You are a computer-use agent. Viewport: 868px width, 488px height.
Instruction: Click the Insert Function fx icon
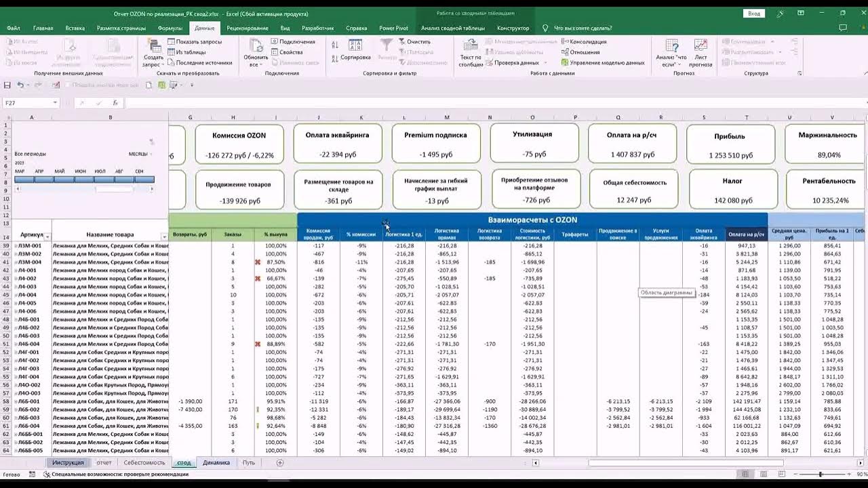coord(115,103)
